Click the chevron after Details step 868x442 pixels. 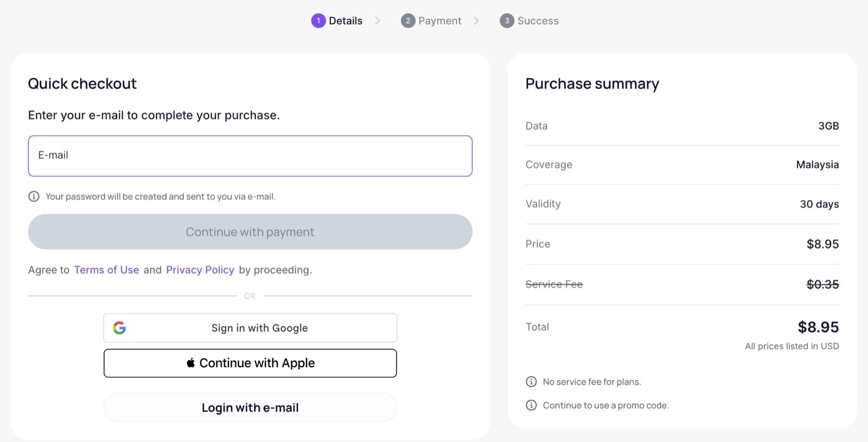click(x=378, y=21)
